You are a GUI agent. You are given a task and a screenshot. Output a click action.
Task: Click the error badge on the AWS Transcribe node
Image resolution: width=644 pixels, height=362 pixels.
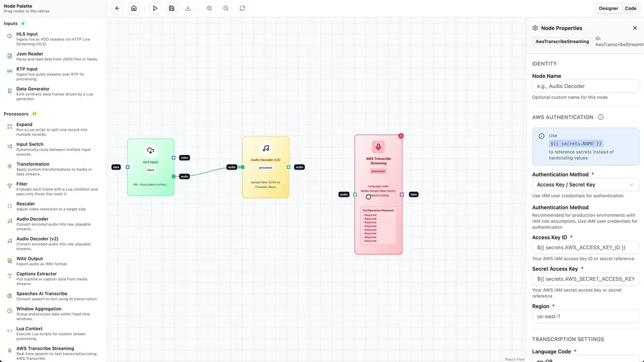click(401, 136)
